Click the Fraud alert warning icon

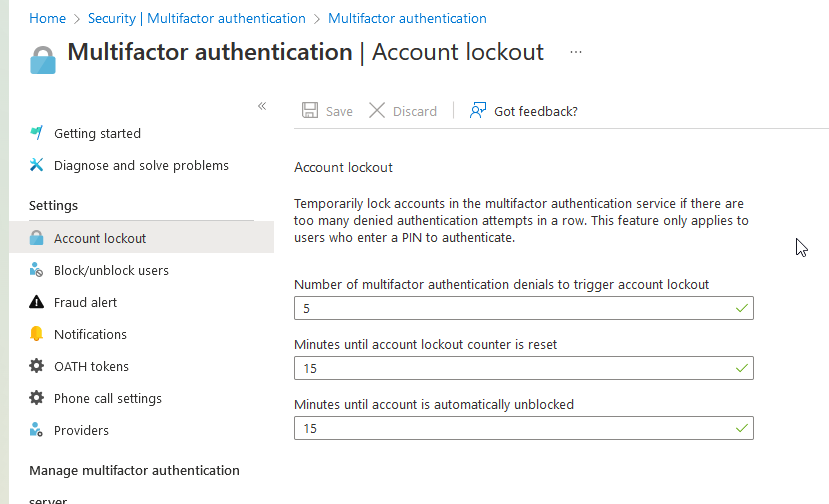click(x=37, y=302)
